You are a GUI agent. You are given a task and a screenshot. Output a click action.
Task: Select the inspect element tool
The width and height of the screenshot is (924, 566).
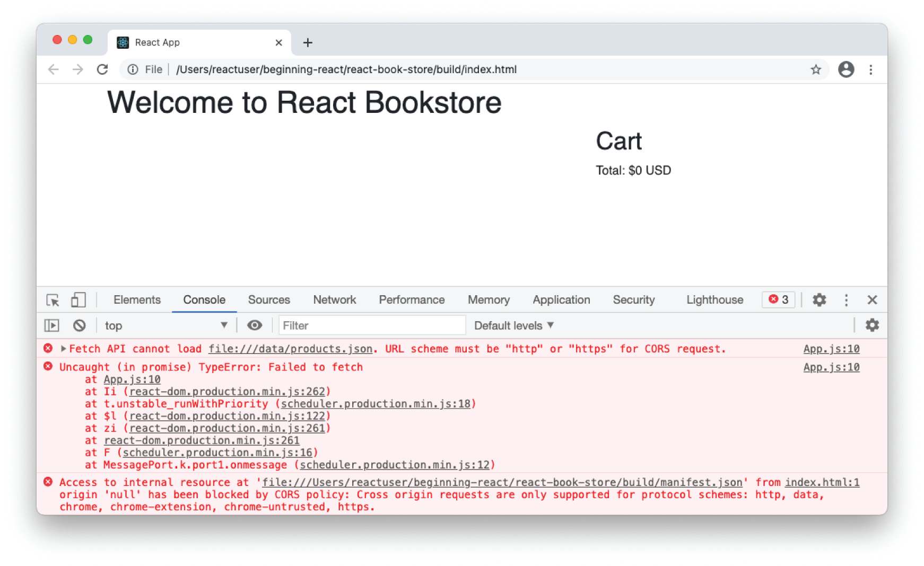(x=52, y=300)
